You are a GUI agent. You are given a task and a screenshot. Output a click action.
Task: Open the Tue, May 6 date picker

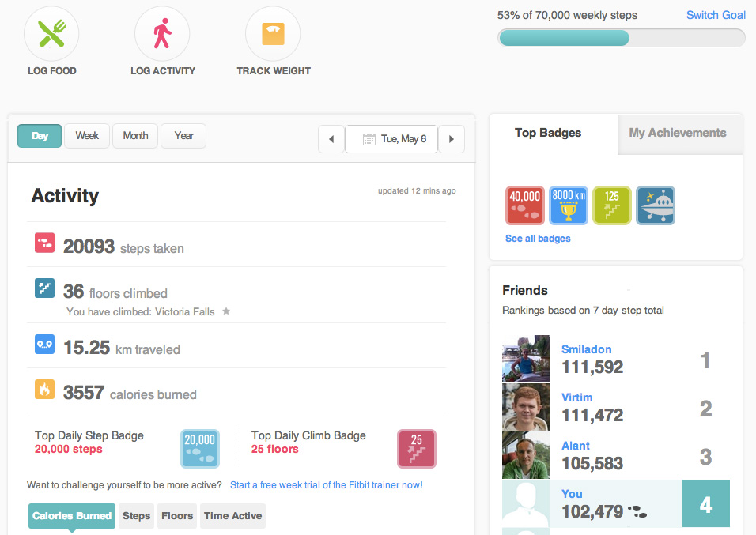[x=391, y=139]
